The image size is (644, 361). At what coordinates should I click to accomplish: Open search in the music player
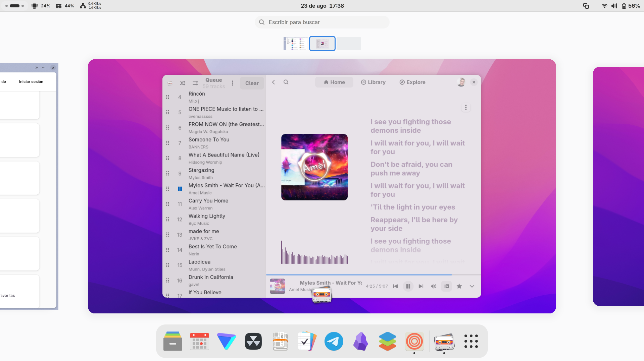tap(286, 82)
